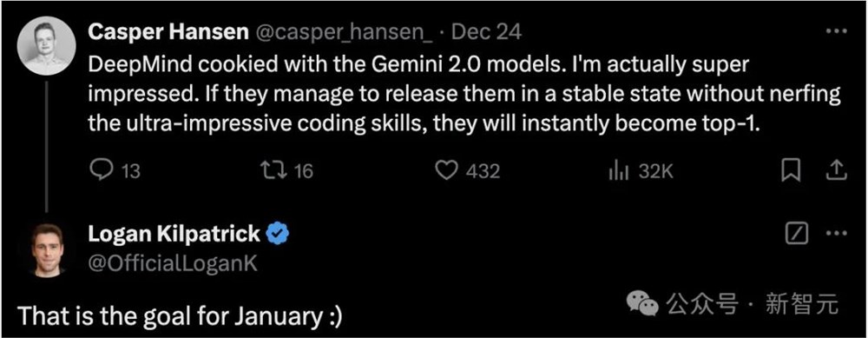Open reply text That is the goal for January
This screenshot has height=338, width=868.
pyautogui.click(x=180, y=317)
